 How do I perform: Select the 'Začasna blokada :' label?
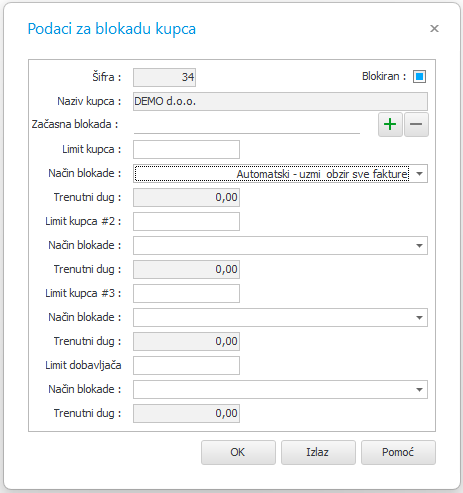[x=75, y=124]
